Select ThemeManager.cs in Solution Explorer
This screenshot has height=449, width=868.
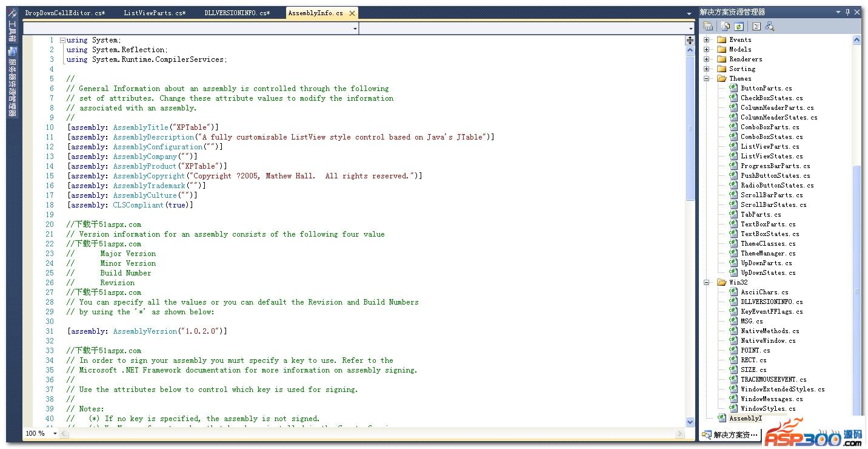coord(768,253)
